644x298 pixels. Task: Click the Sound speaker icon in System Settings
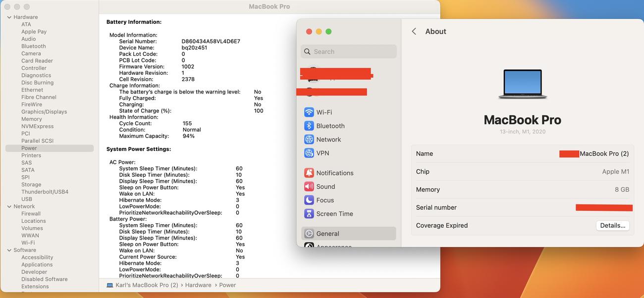(x=309, y=187)
